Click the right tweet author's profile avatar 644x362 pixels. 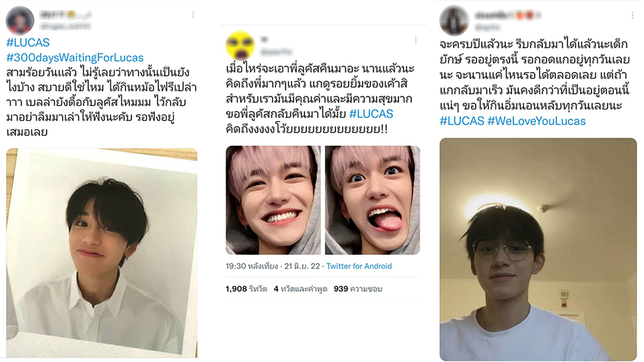pos(454,21)
